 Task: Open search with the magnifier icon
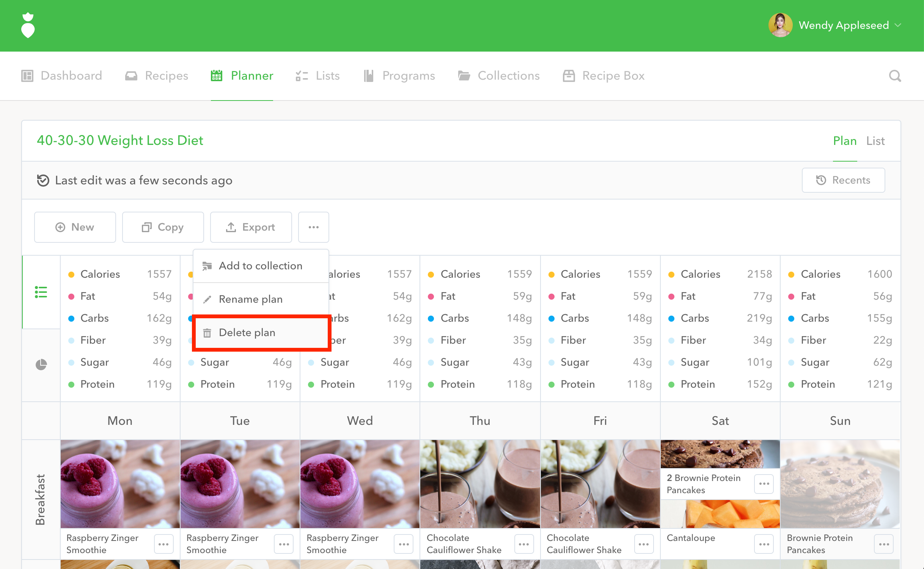tap(895, 76)
